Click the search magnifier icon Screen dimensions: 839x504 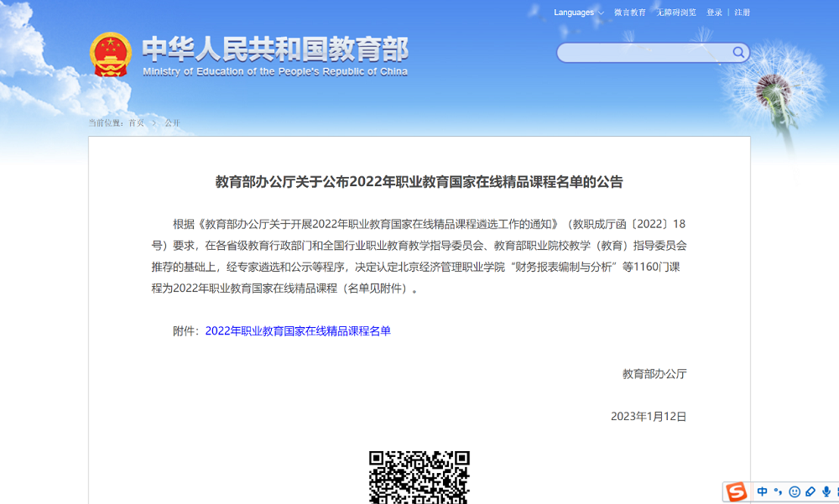click(x=738, y=53)
